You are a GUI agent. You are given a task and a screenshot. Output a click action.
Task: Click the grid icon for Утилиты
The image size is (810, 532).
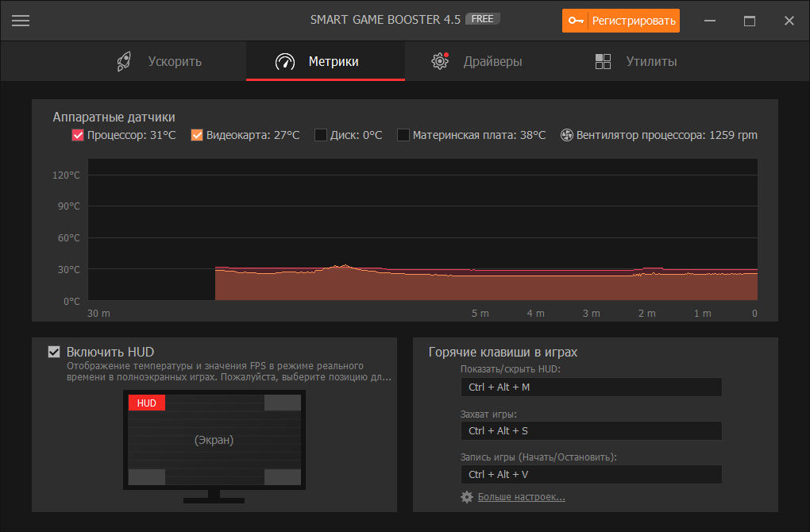tap(603, 61)
